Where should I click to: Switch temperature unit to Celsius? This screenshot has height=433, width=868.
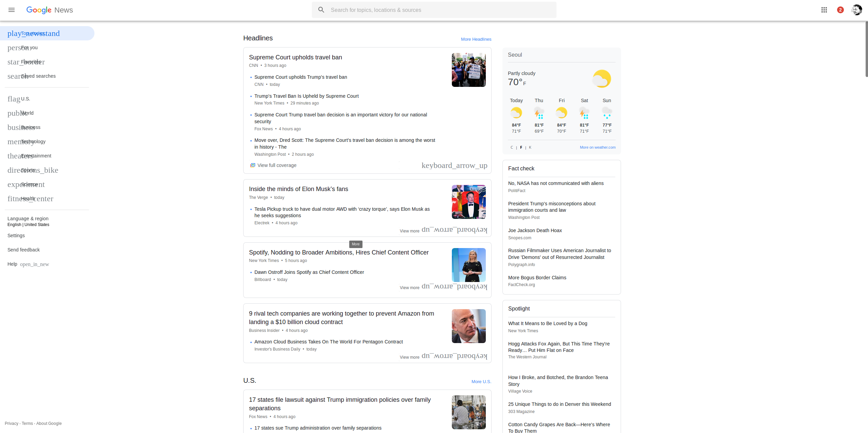pos(512,147)
